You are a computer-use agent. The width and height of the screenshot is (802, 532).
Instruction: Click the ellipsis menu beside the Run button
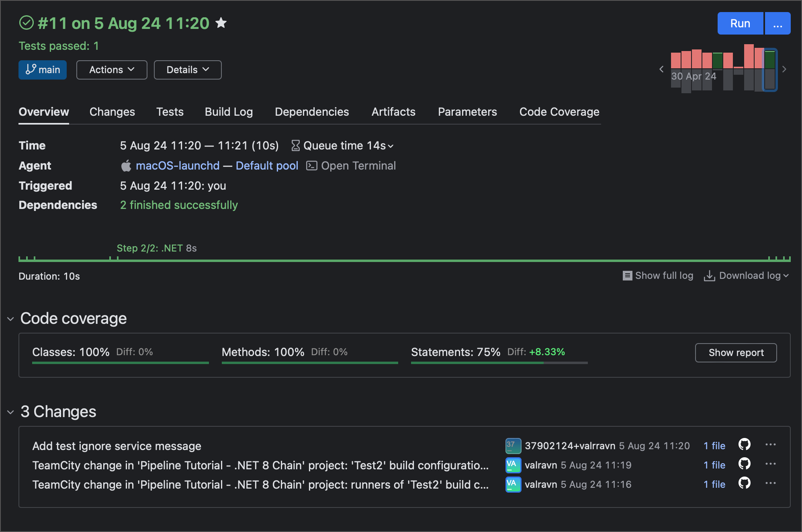778,23
